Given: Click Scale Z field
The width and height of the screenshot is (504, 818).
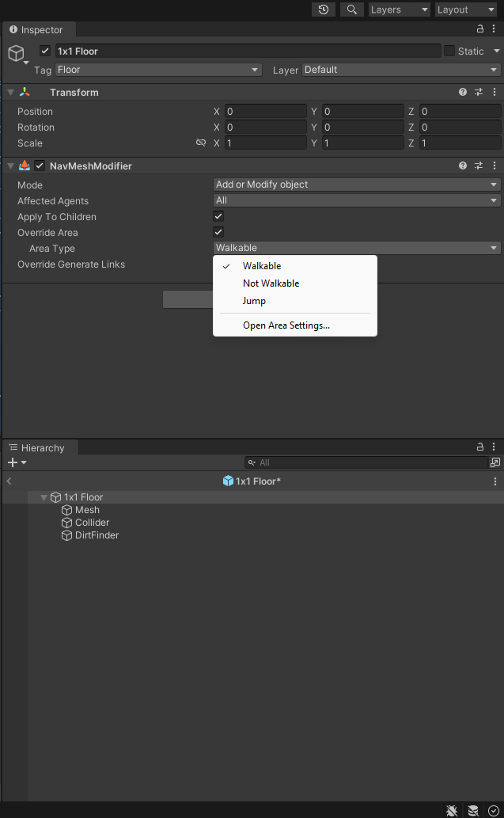Looking at the screenshot, I should 460,143.
